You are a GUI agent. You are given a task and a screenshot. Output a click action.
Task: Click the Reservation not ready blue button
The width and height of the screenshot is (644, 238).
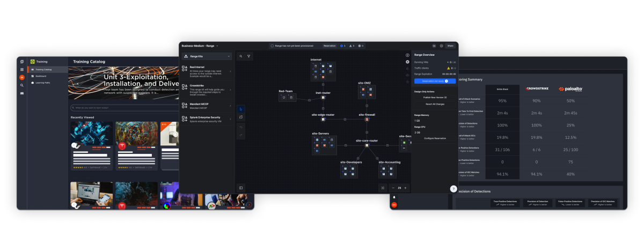coord(435,81)
